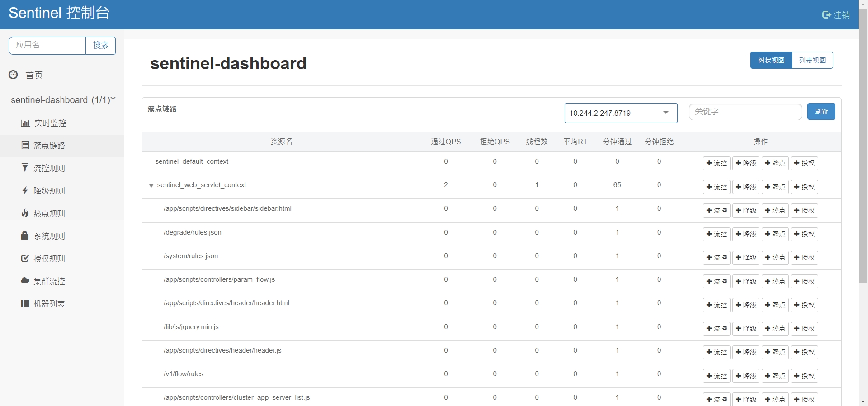The height and width of the screenshot is (406, 868).
Task: Focus the 关键字 keyword input field
Action: 745,112
